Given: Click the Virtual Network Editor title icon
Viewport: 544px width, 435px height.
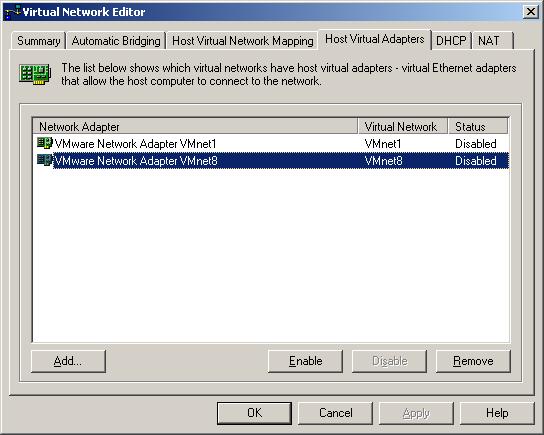Looking at the screenshot, I should coord(13,12).
